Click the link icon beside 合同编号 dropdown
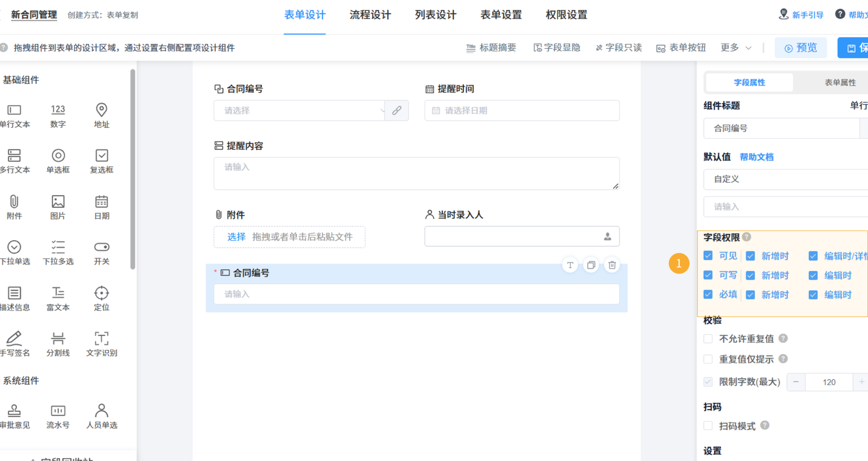The height and width of the screenshot is (461, 868). 397,111
